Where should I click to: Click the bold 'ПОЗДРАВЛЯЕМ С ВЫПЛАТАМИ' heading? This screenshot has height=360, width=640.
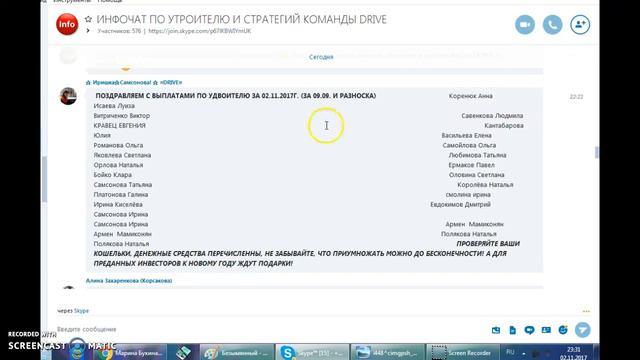tap(236, 96)
